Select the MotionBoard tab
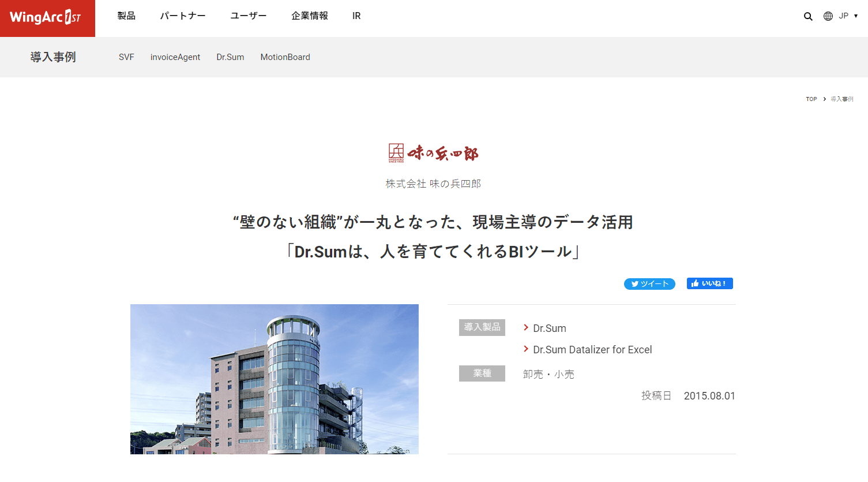 tap(285, 57)
